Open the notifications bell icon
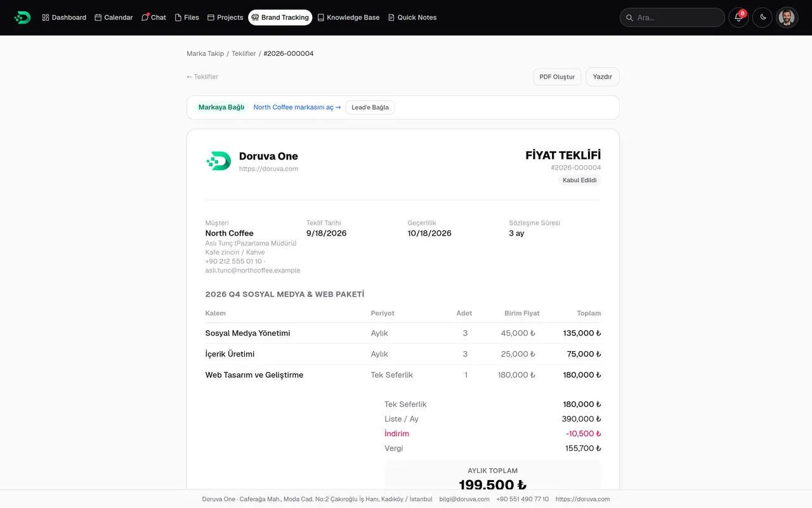Image resolution: width=812 pixels, height=508 pixels. pos(738,17)
